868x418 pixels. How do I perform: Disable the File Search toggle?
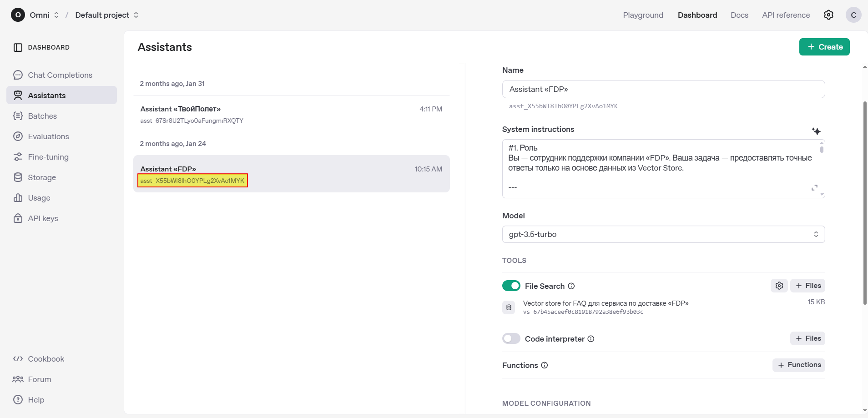511,286
